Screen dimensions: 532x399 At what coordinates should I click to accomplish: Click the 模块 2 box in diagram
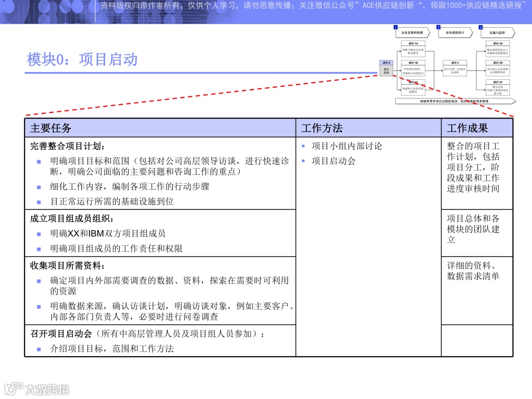pos(455,68)
